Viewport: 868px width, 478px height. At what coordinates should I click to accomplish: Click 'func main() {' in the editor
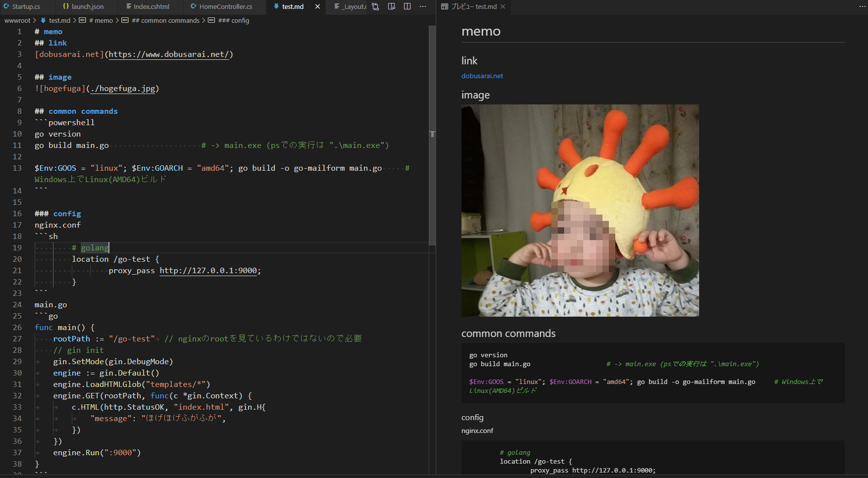(x=64, y=328)
